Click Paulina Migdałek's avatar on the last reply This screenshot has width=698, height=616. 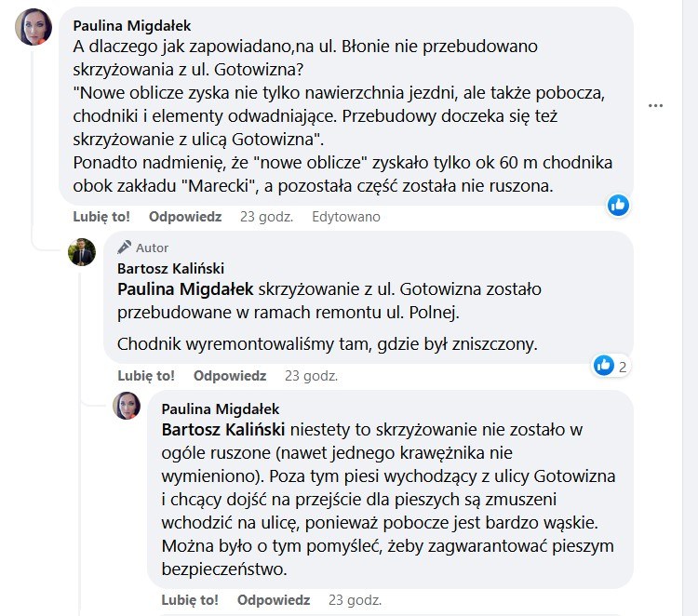point(127,406)
